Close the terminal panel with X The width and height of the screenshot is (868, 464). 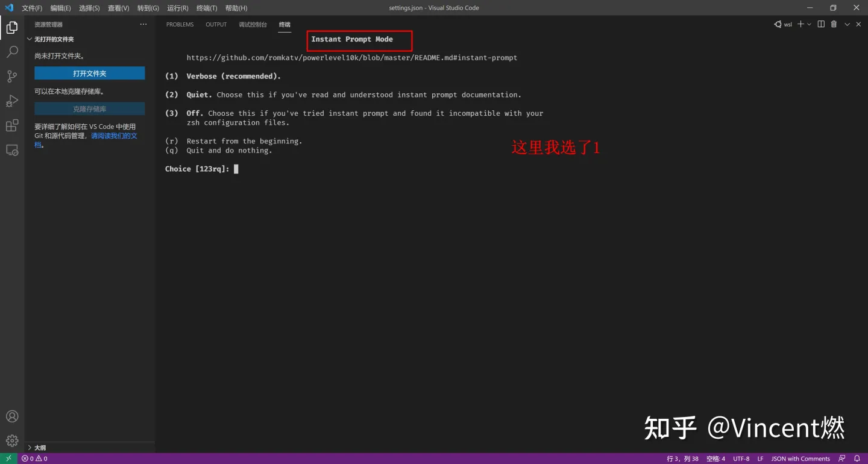pyautogui.click(x=858, y=24)
